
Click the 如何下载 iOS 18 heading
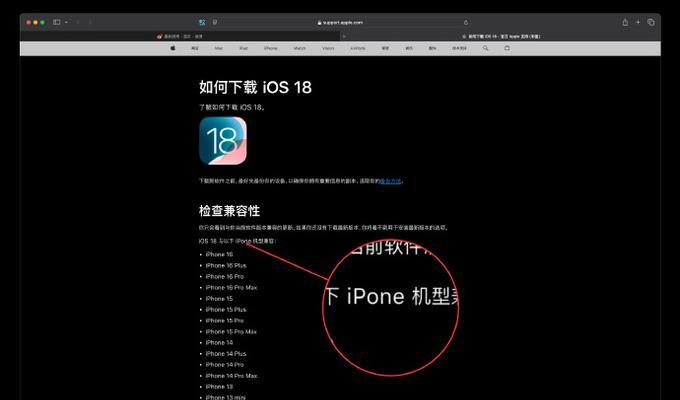pyautogui.click(x=255, y=87)
